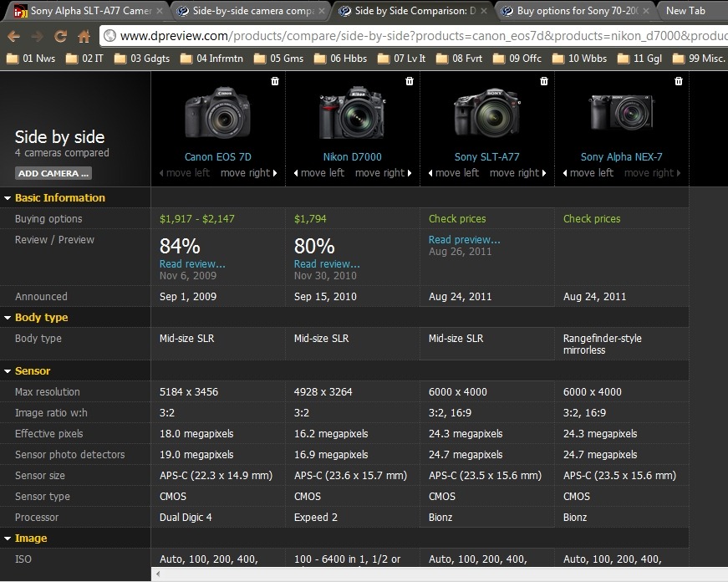Click the horizontal scrollbar left arrow
This screenshot has height=582, width=728.
point(158,574)
